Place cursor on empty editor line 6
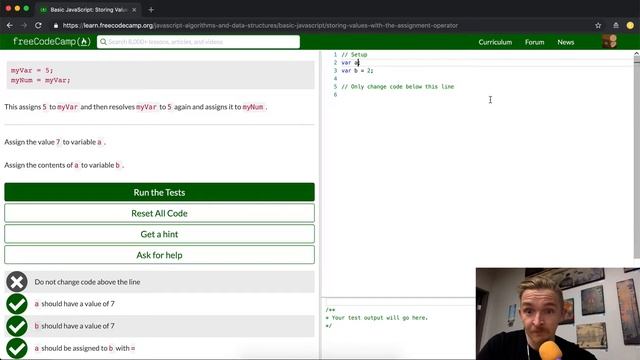The height and width of the screenshot is (360, 640). pyautogui.click(x=486, y=95)
